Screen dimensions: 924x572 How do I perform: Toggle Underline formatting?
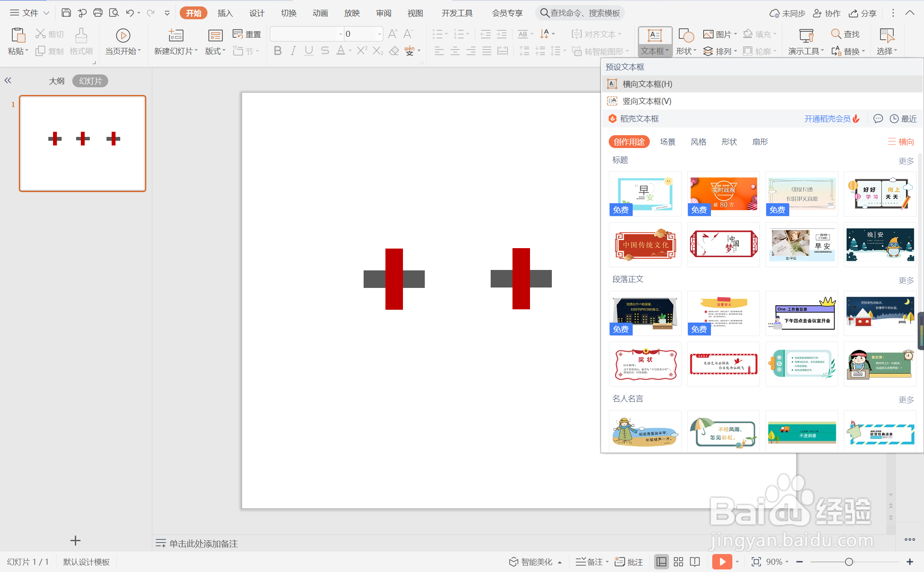click(x=309, y=51)
